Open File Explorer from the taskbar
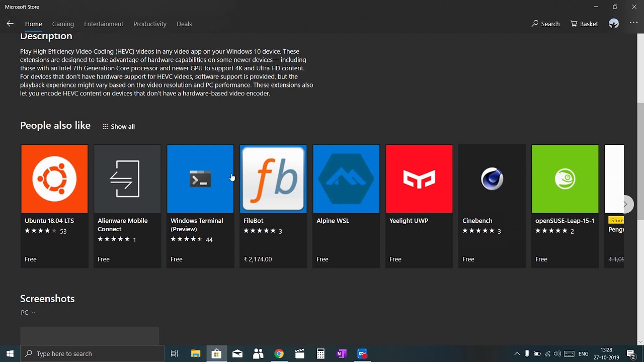This screenshot has width=644, height=362. tap(196, 353)
